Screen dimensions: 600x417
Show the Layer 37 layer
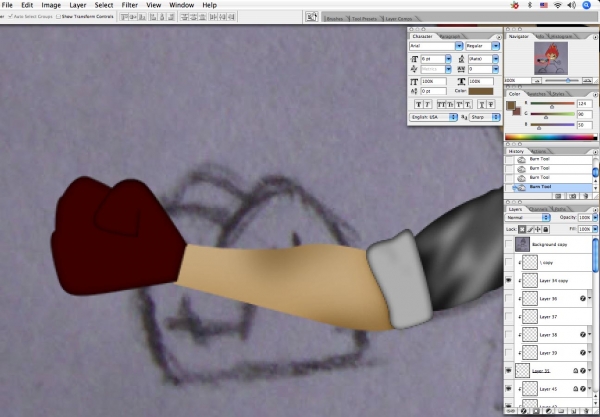click(x=509, y=316)
